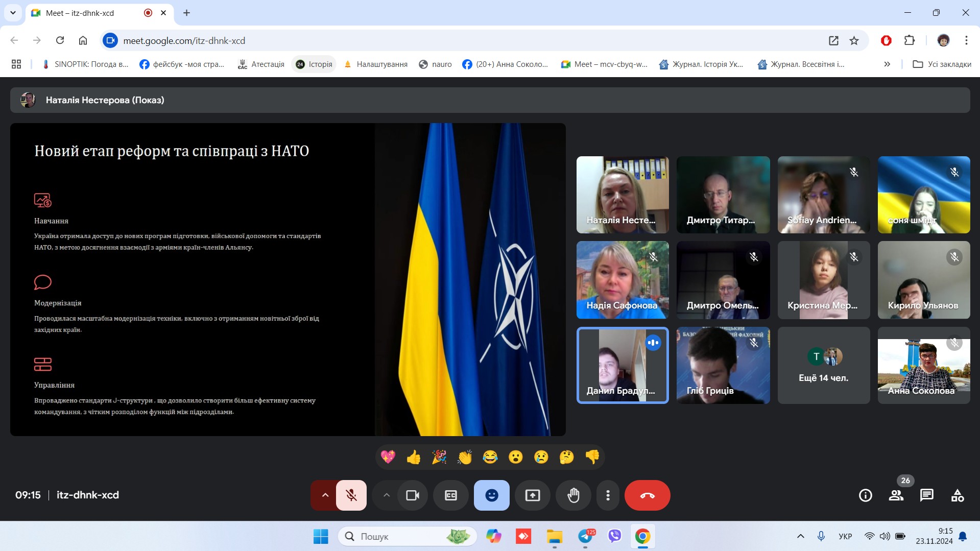980x551 pixels.
Task: Show the participants list
Action: coord(896,495)
